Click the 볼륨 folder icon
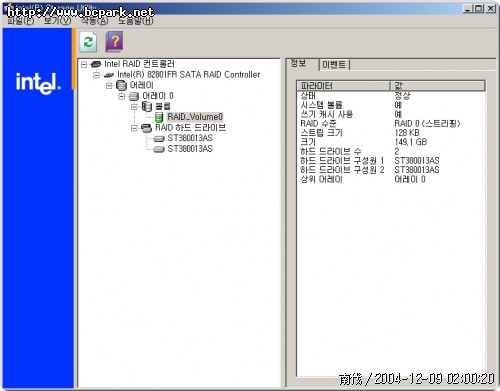The height and width of the screenshot is (391, 500). (x=147, y=107)
